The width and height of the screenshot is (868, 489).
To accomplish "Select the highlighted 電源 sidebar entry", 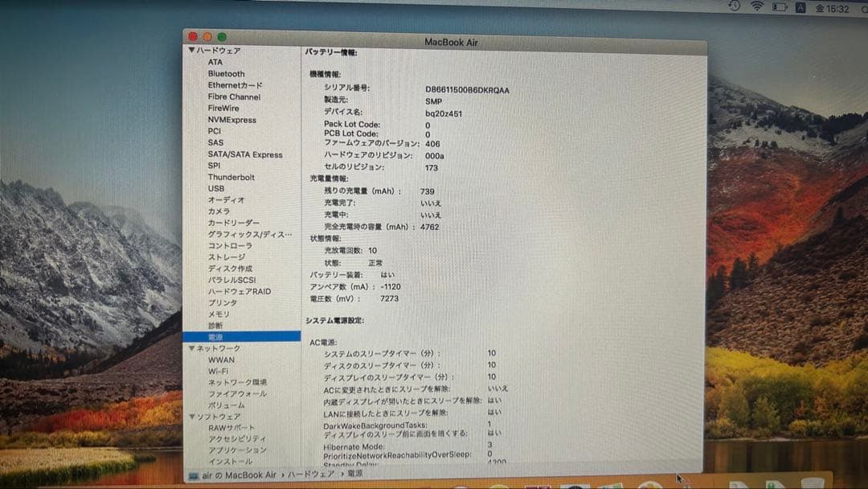I will pos(242,337).
